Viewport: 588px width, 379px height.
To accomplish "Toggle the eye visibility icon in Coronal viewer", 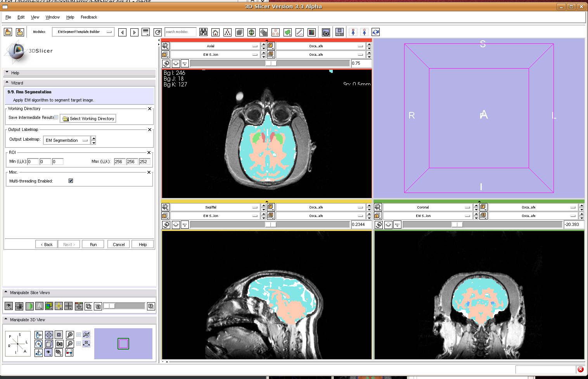I will click(388, 225).
